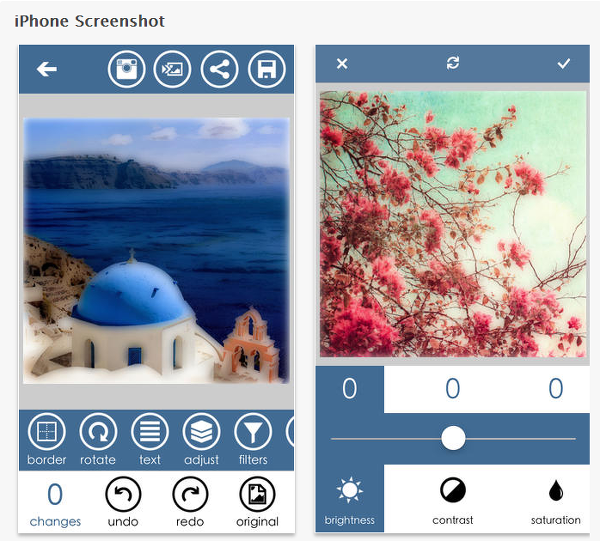Select the border tool icon
Image resolution: width=600 pixels, height=541 pixels.
(47, 432)
